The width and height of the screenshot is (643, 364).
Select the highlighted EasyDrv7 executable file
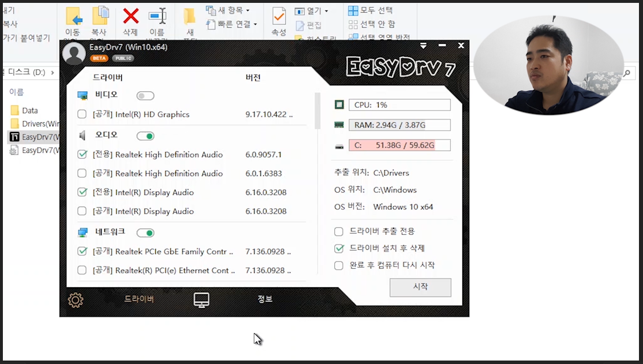point(35,137)
